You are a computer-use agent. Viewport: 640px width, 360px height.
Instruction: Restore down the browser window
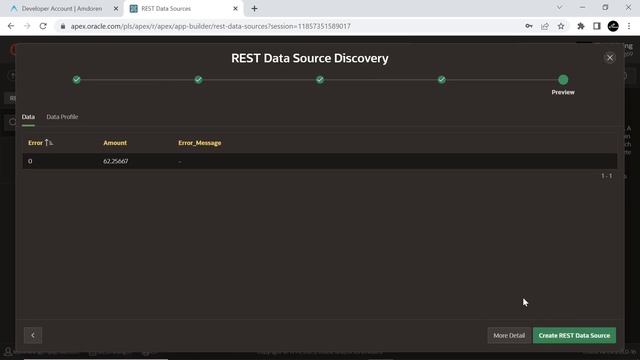pos(605,7)
